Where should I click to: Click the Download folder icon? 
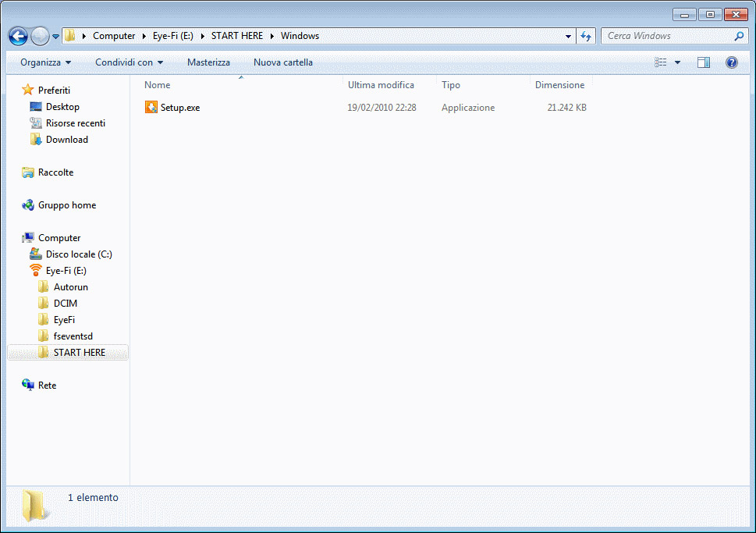[x=36, y=140]
